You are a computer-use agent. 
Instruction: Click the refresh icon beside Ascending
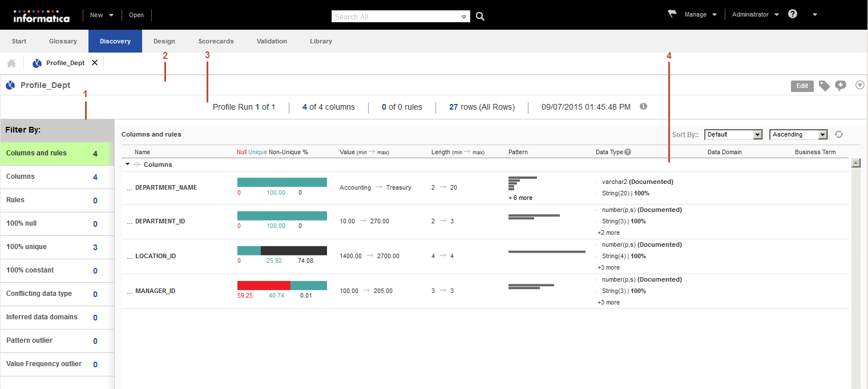pos(838,135)
